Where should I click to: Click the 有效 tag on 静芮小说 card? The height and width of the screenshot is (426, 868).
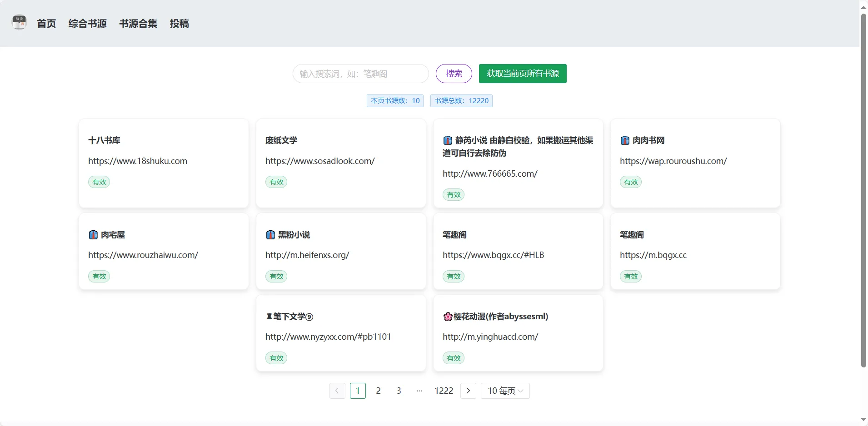point(454,195)
